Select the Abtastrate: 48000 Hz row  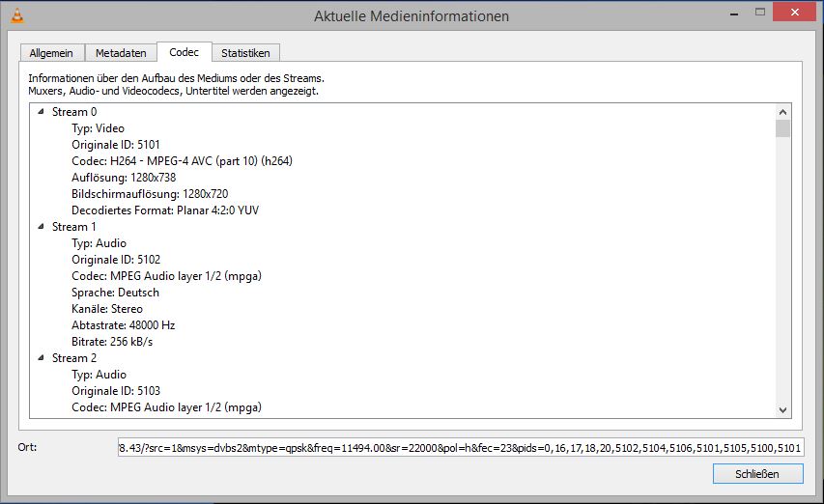123,325
